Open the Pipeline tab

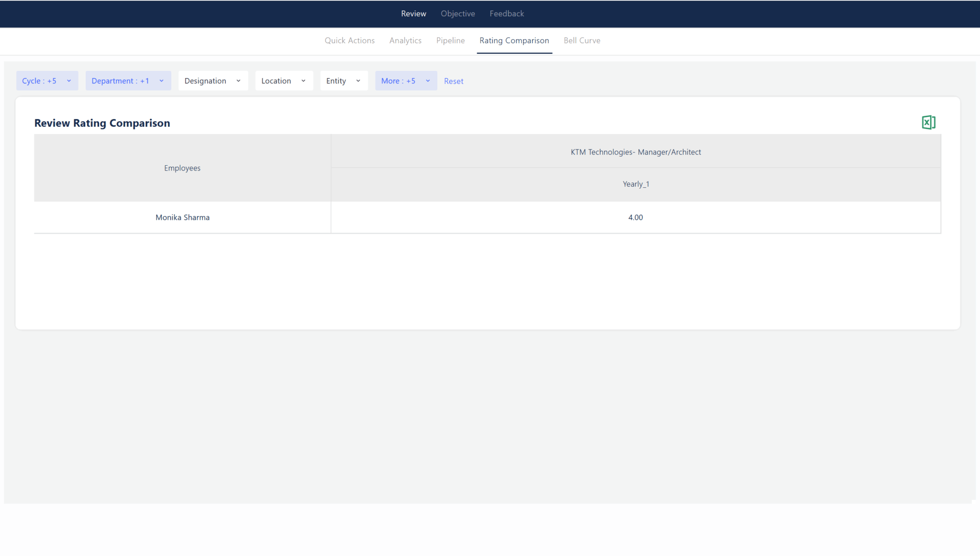click(450, 41)
